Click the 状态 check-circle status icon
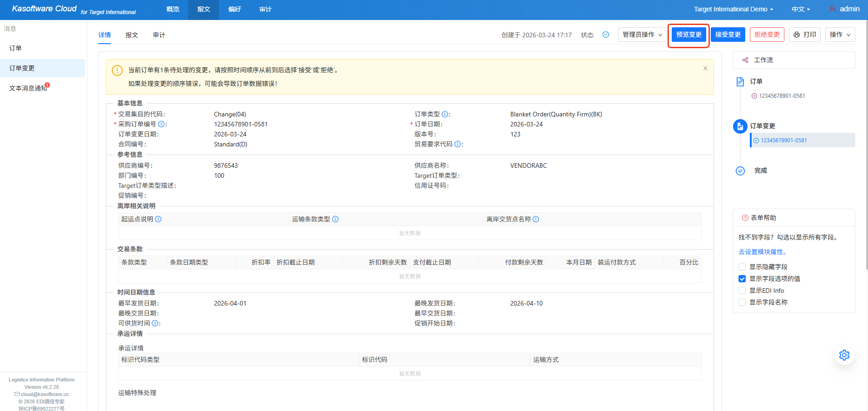Screen dimensions: 868x411 click(605, 35)
